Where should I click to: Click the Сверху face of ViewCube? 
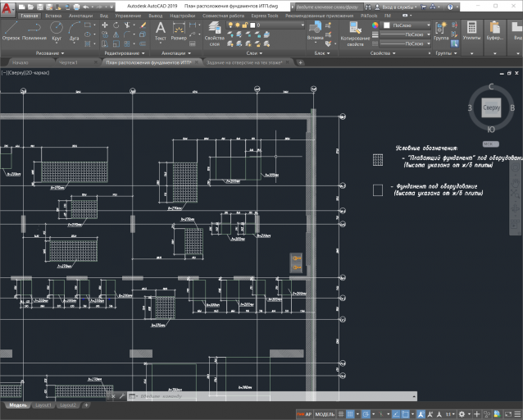point(491,107)
